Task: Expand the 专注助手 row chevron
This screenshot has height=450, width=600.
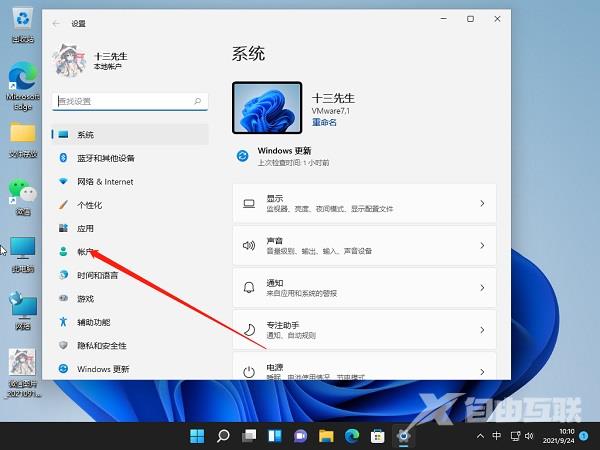Action: click(x=482, y=330)
